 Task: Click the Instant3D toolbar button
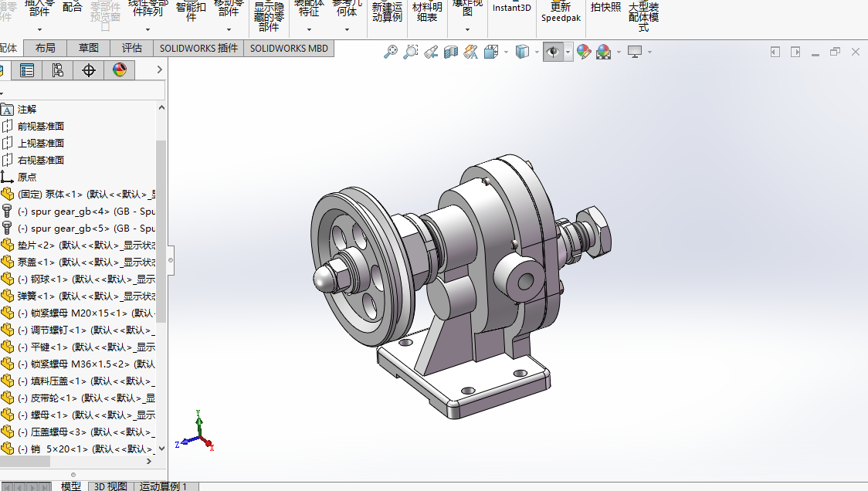(511, 7)
